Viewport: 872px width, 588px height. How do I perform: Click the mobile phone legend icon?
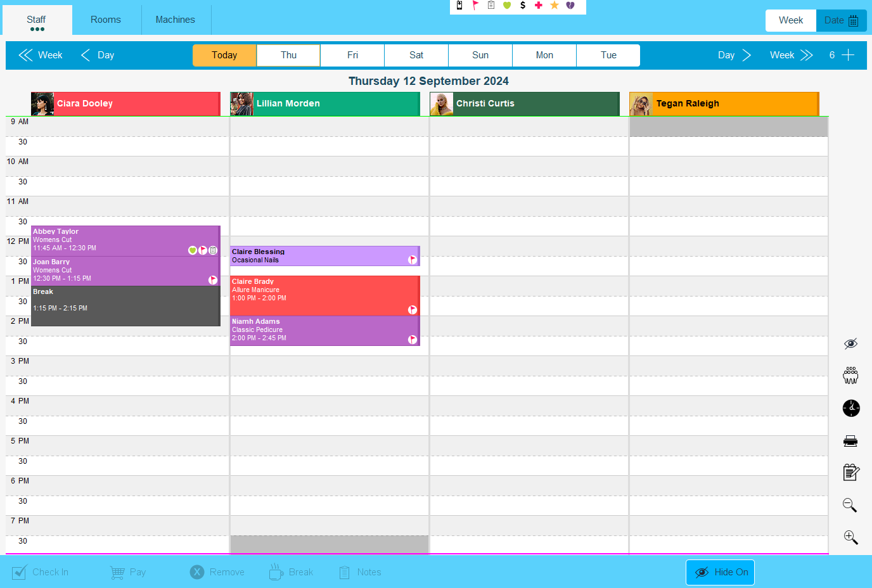click(459, 5)
